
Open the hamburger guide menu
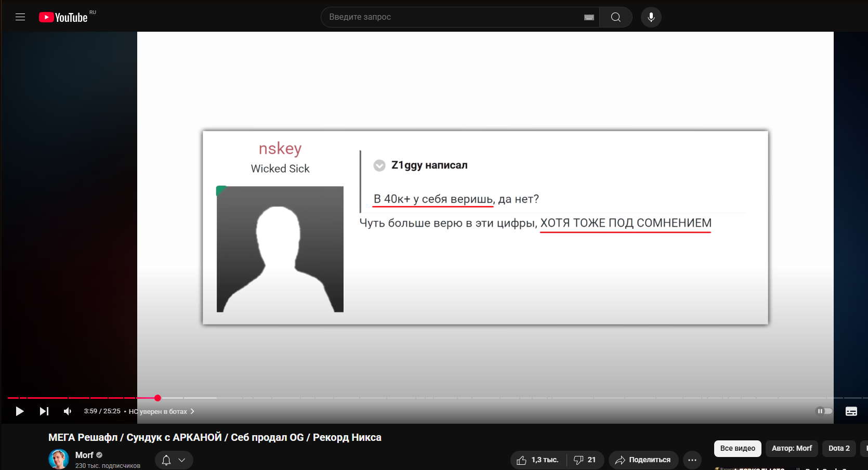coord(20,17)
